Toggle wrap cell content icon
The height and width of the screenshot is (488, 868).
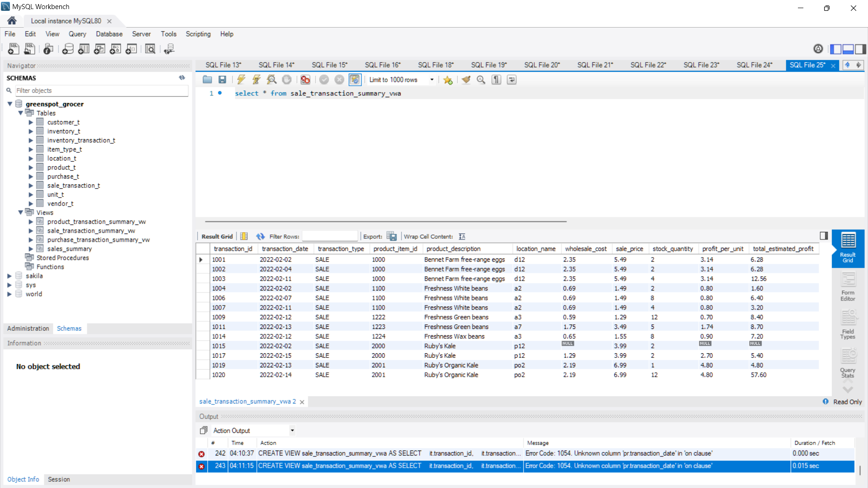(462, 236)
